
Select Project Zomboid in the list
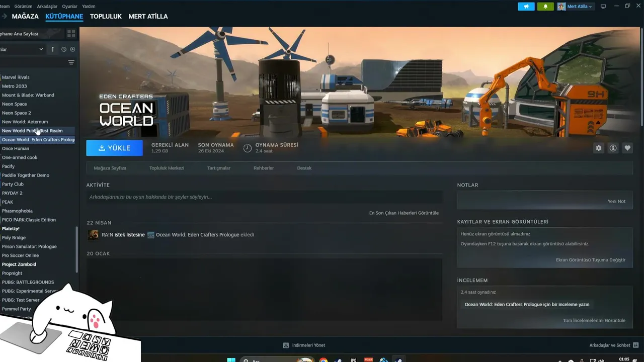tap(19, 264)
